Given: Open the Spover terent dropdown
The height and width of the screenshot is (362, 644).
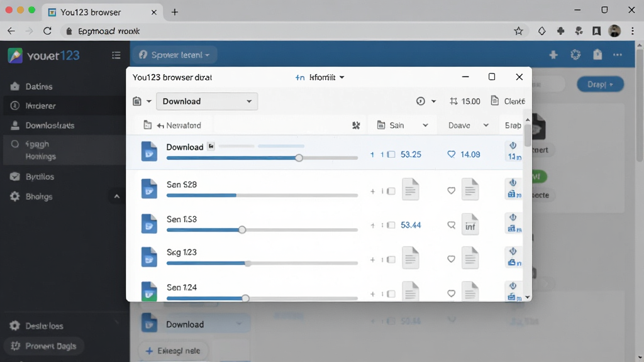Looking at the screenshot, I should (x=175, y=55).
